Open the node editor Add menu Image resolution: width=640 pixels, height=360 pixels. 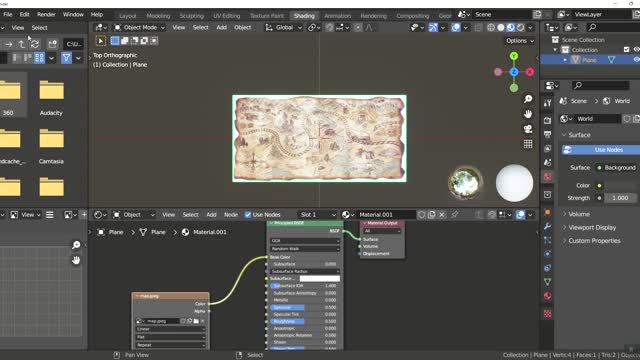(x=211, y=215)
